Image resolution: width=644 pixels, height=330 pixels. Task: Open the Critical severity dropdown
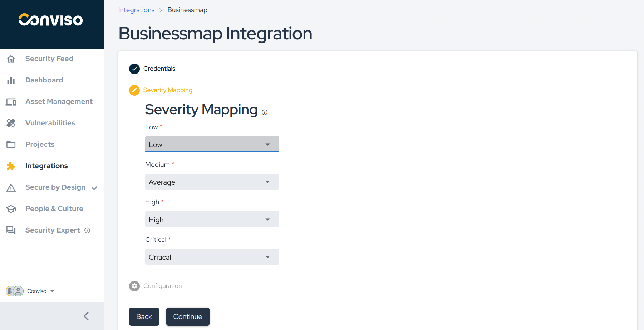click(212, 256)
